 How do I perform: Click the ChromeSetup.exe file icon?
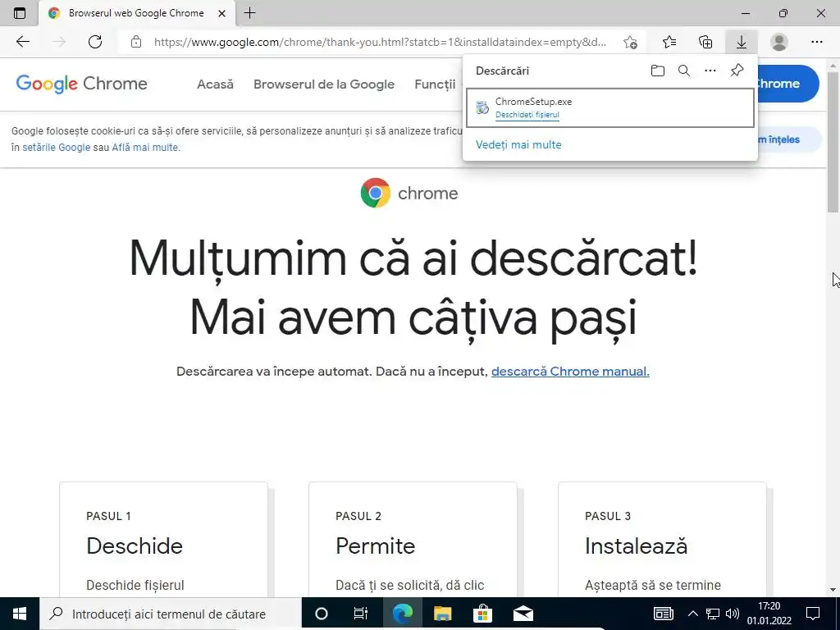482,107
